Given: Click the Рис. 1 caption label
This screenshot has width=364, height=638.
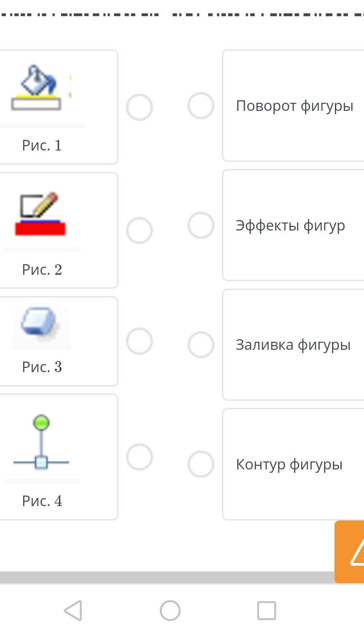Looking at the screenshot, I should 42,145.
